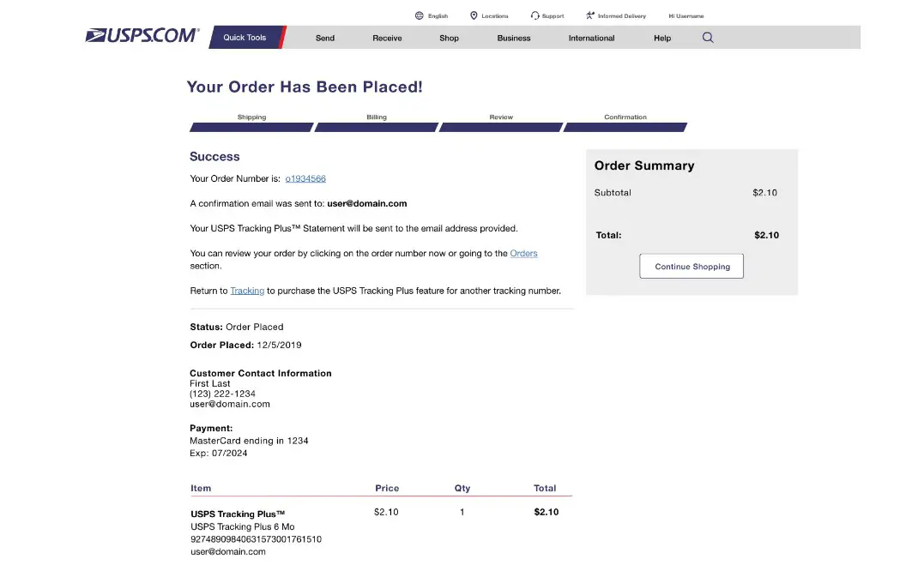The image size is (924, 571).
Task: Click the Confirmation progress step bar
Action: pyautogui.click(x=625, y=127)
